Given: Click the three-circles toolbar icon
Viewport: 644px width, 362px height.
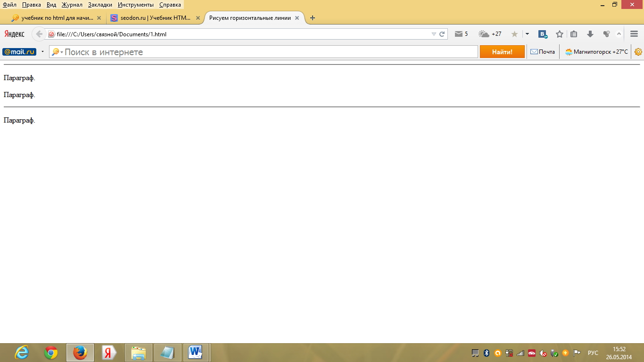Looking at the screenshot, I should point(606,34).
